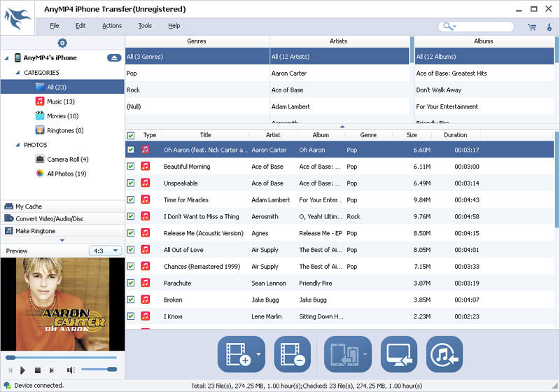Viewport: 560px width, 392px height.
Task: Click the AnyMP4 bird logo
Action: click(17, 18)
